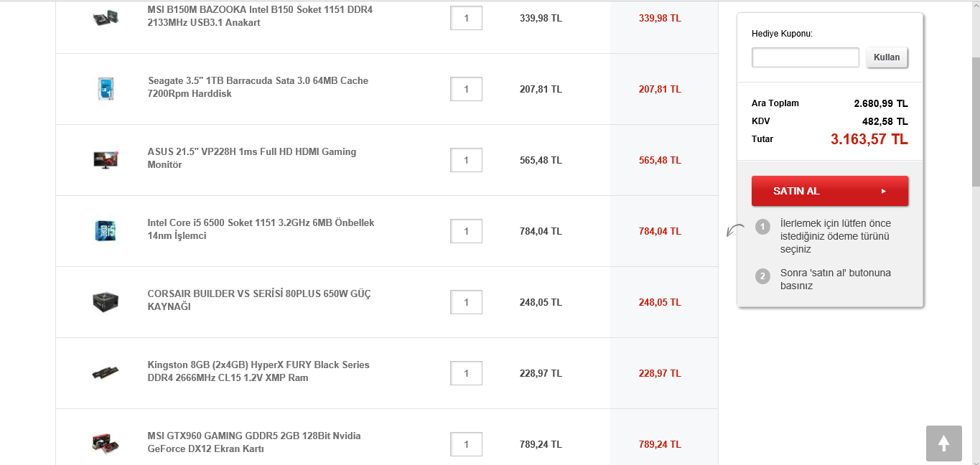Image resolution: width=980 pixels, height=465 pixels.
Task: Click the Intel Core i5 6500 box icon
Action: coord(105,230)
